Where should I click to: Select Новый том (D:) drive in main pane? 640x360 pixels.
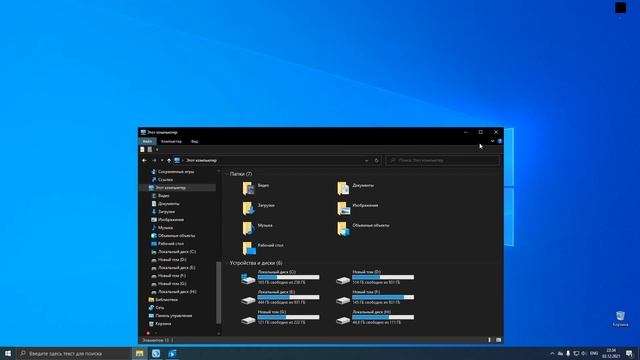point(375,277)
